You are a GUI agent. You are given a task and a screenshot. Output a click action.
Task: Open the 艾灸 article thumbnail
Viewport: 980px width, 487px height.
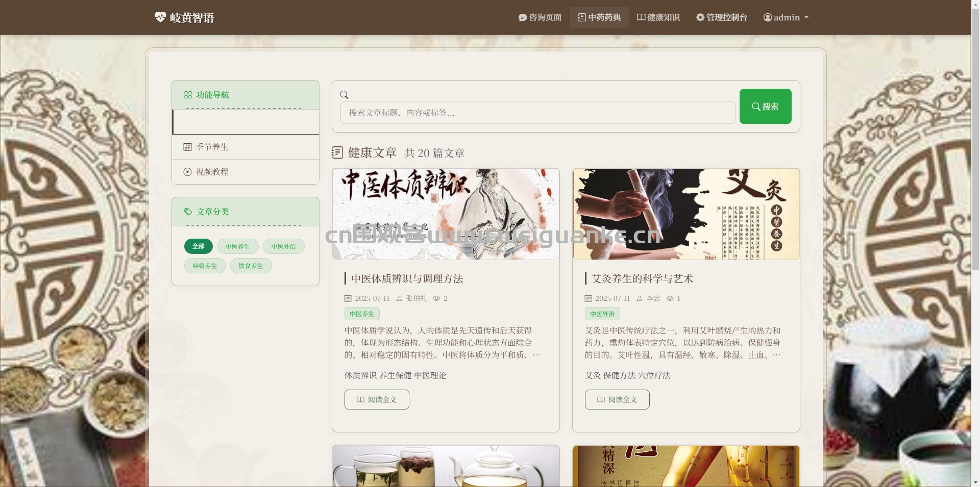[x=686, y=214]
